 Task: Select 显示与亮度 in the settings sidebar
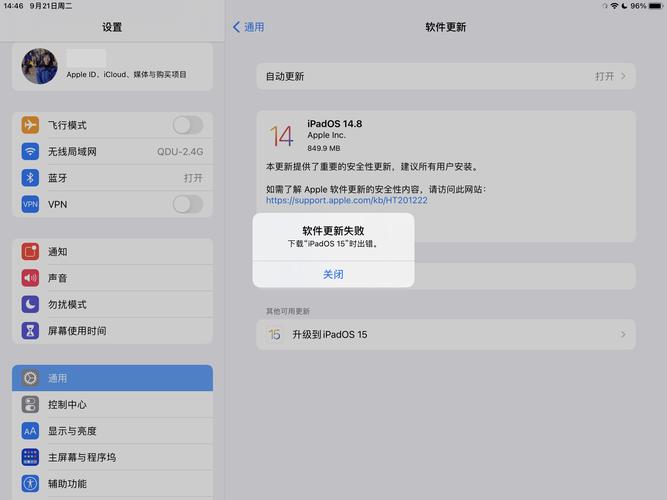coord(112,431)
